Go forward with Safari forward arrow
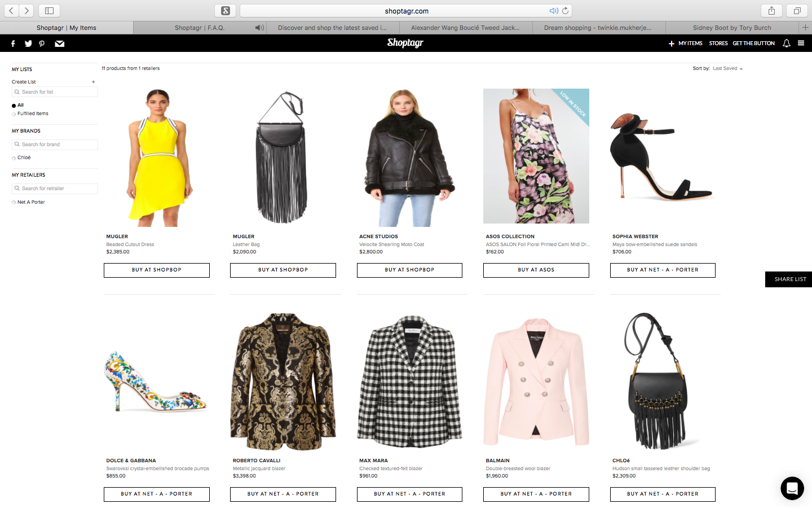 click(x=27, y=11)
